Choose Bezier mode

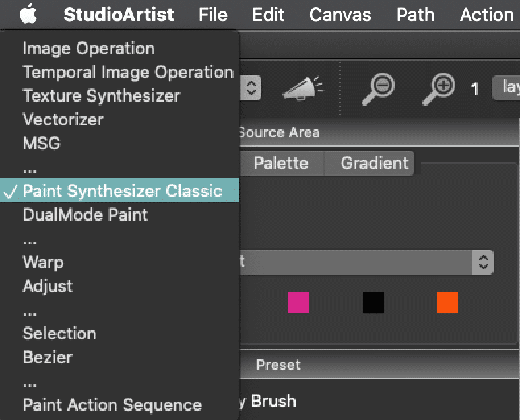[119, 357]
